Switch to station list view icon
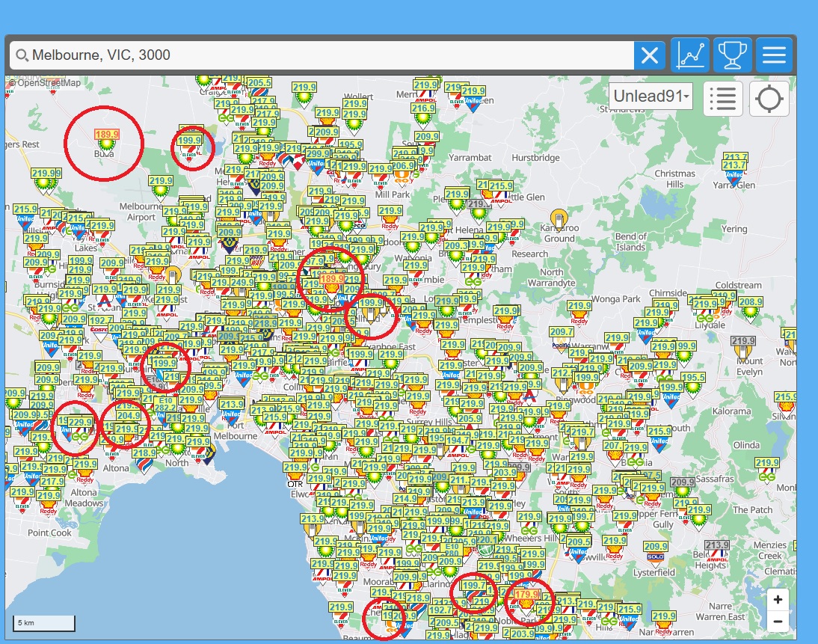This screenshot has width=818, height=644. coord(723,99)
